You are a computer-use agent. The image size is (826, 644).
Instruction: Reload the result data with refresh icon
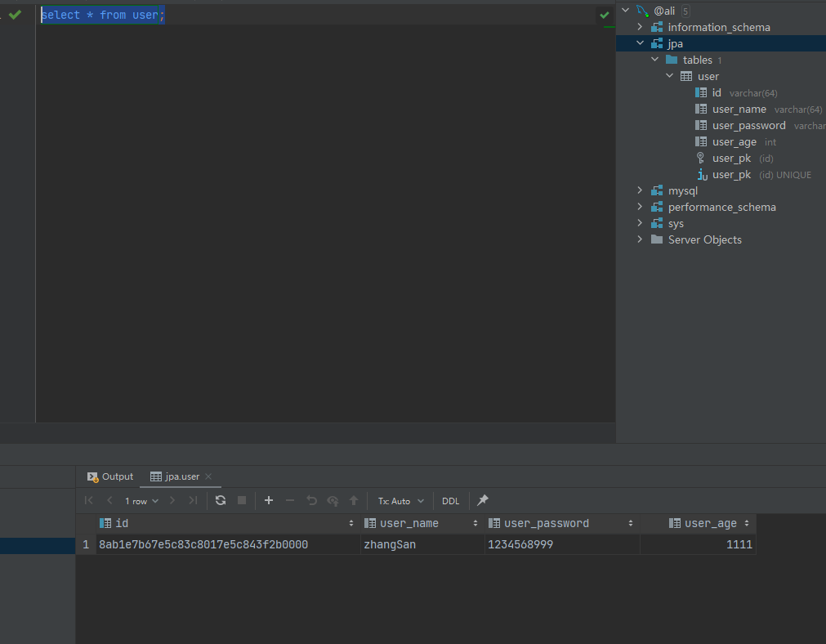pos(221,501)
